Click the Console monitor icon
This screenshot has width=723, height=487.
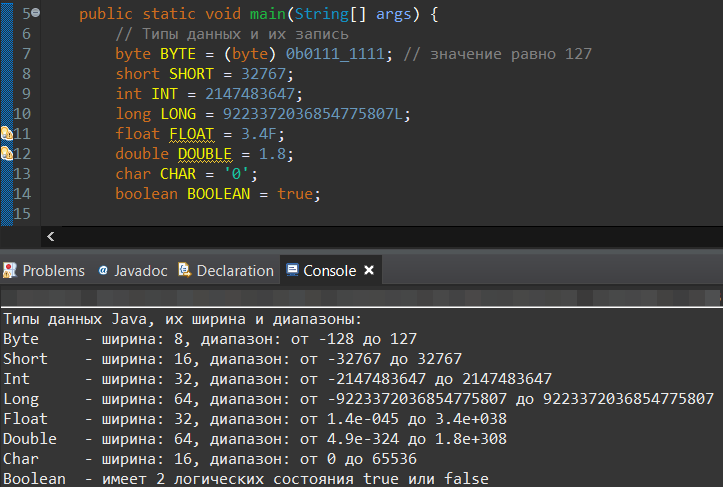point(292,270)
